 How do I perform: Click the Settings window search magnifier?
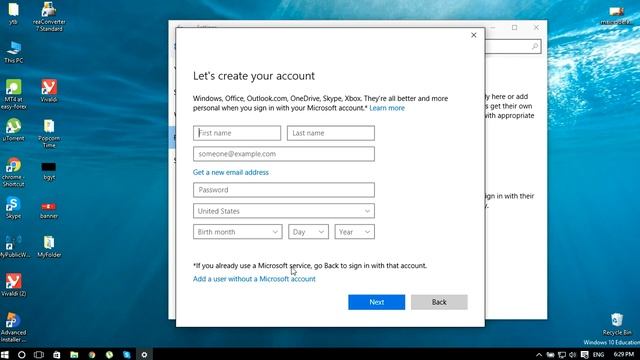(535, 47)
